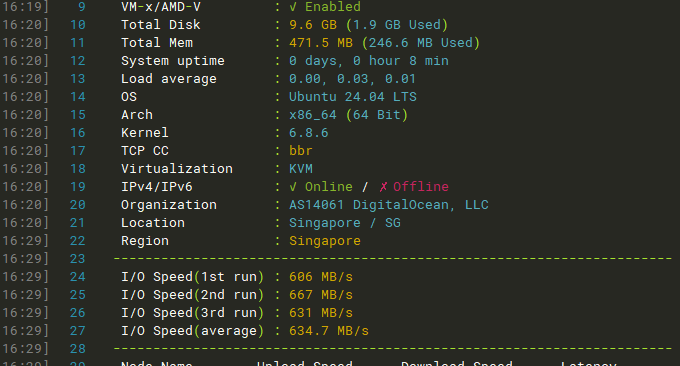Click line number 14

(x=78, y=97)
